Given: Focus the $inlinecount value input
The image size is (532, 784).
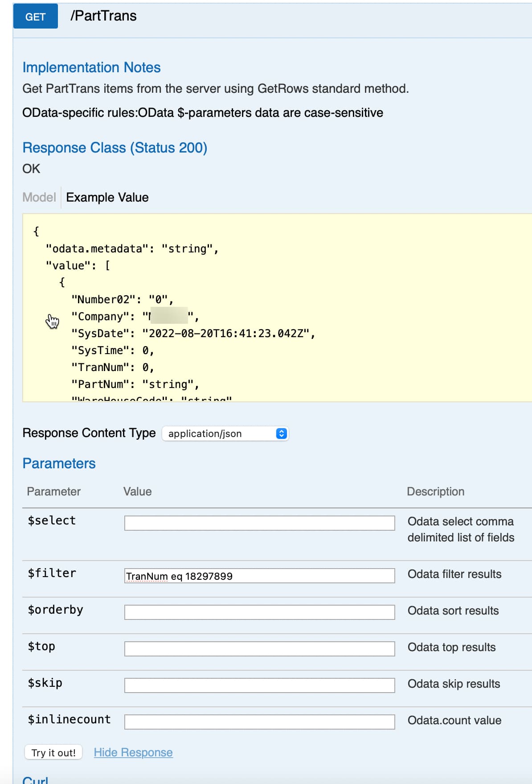Looking at the screenshot, I should pyautogui.click(x=259, y=722).
